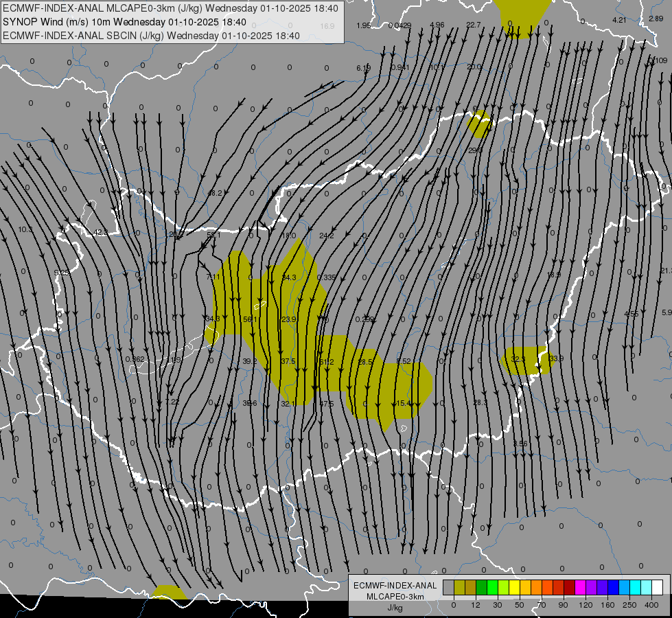Click the map value 3.56
This screenshot has width=672, height=618.
tap(520, 444)
